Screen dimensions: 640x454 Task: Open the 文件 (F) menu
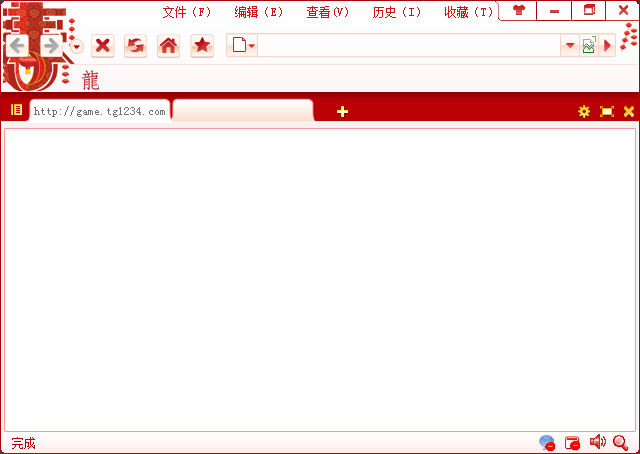point(187,12)
